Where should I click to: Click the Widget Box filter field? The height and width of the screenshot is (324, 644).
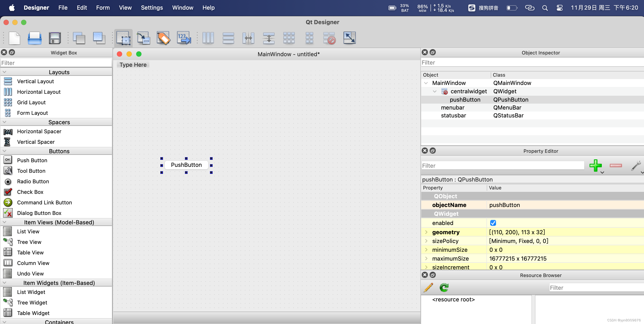click(56, 63)
